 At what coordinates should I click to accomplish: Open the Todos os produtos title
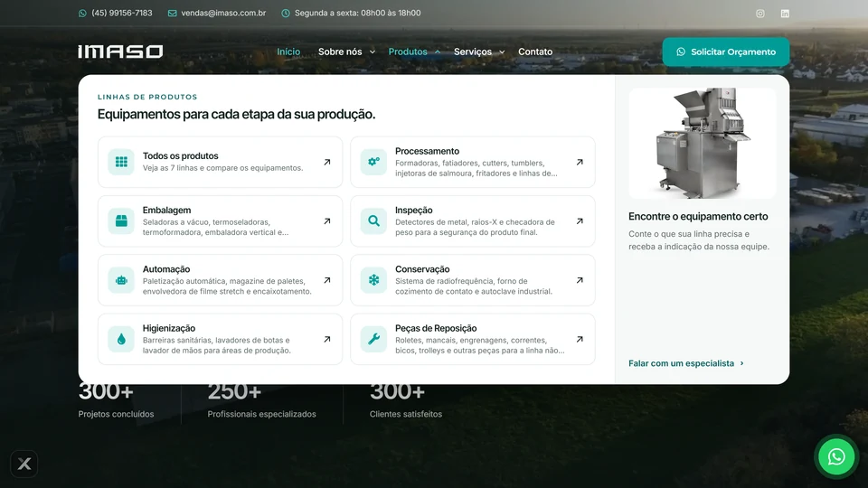pyautogui.click(x=181, y=156)
